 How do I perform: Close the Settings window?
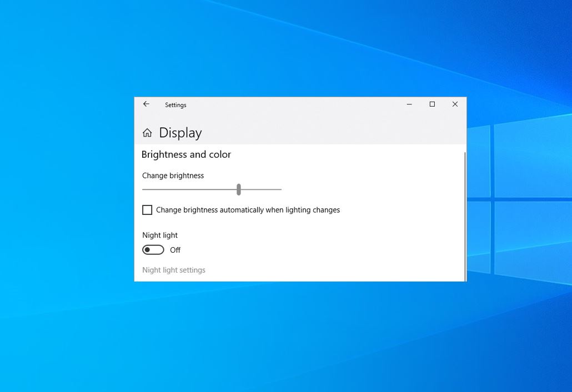point(455,104)
